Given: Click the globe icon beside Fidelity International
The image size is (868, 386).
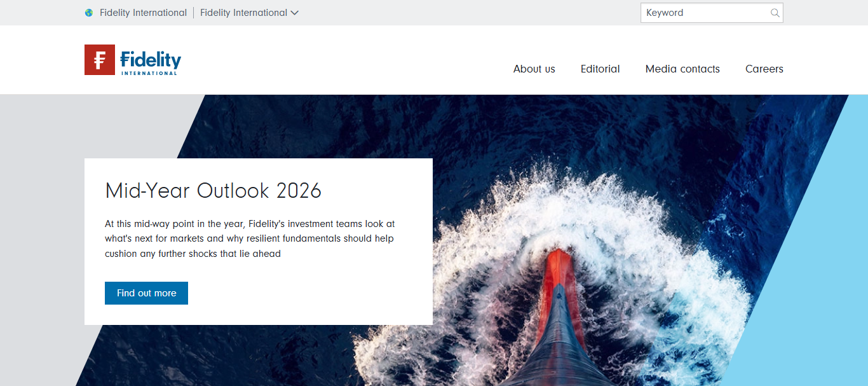Looking at the screenshot, I should click(x=89, y=13).
